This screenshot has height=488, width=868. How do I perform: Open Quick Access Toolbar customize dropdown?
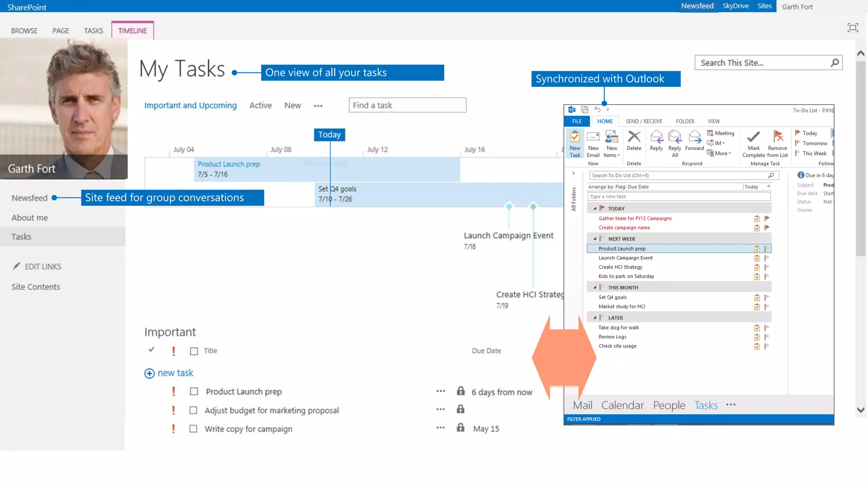pyautogui.click(x=608, y=110)
